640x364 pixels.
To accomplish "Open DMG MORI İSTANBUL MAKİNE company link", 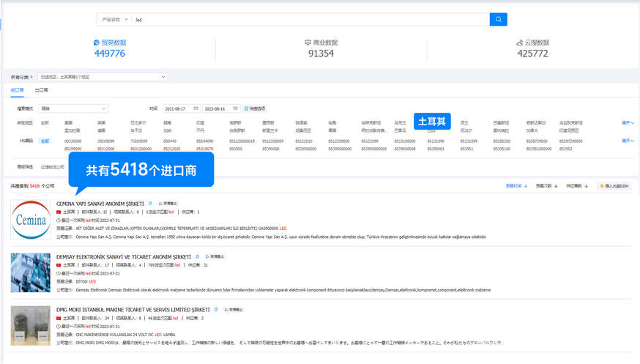I will coord(133,310).
